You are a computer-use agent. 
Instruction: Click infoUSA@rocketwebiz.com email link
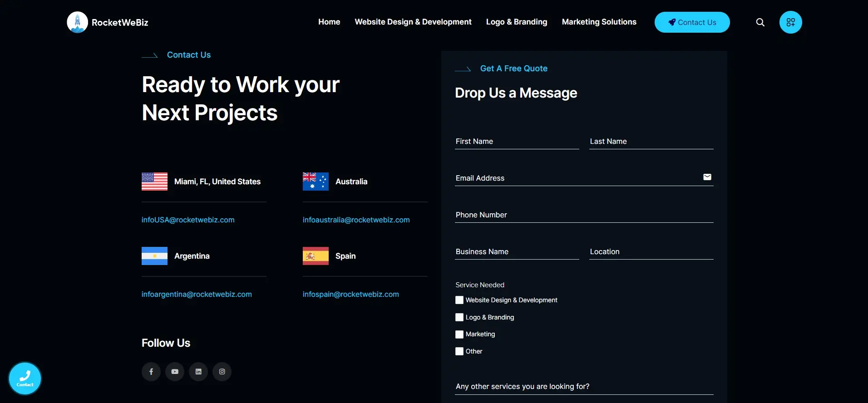188,220
